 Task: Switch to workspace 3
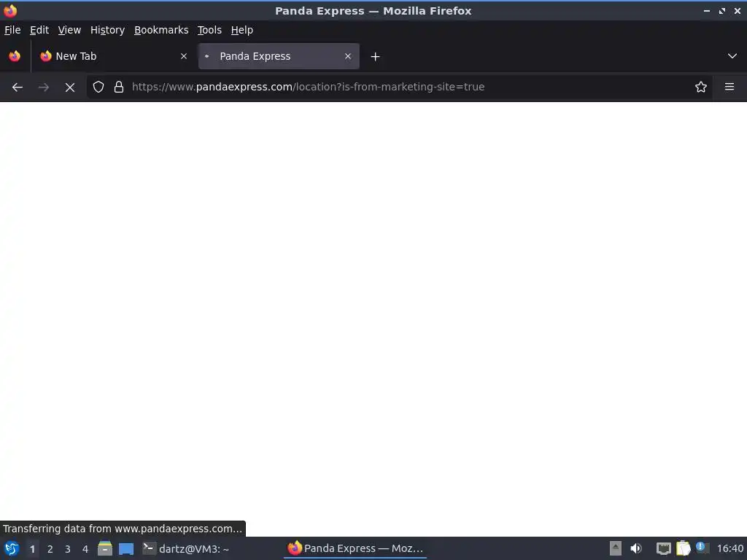coord(68,549)
